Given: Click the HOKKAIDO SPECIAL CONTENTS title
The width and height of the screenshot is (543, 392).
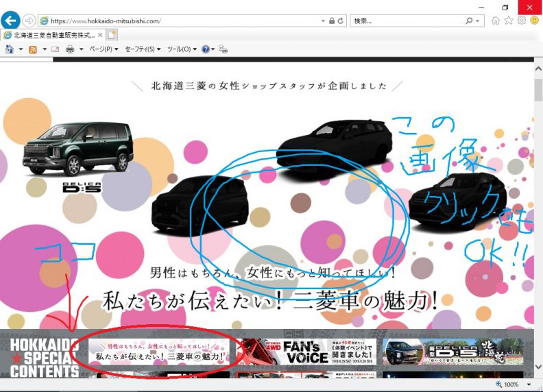Looking at the screenshot, I should pos(45,358).
